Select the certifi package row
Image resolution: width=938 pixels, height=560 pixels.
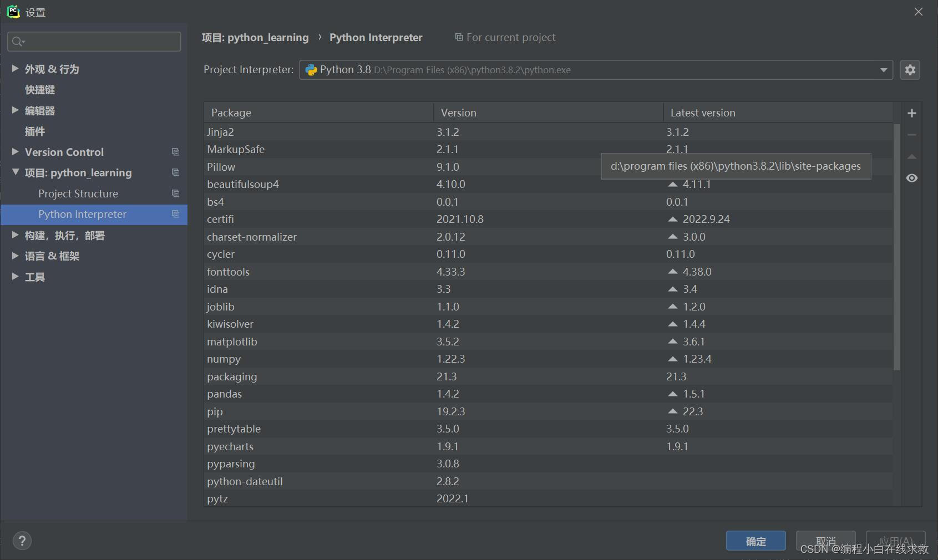point(548,219)
